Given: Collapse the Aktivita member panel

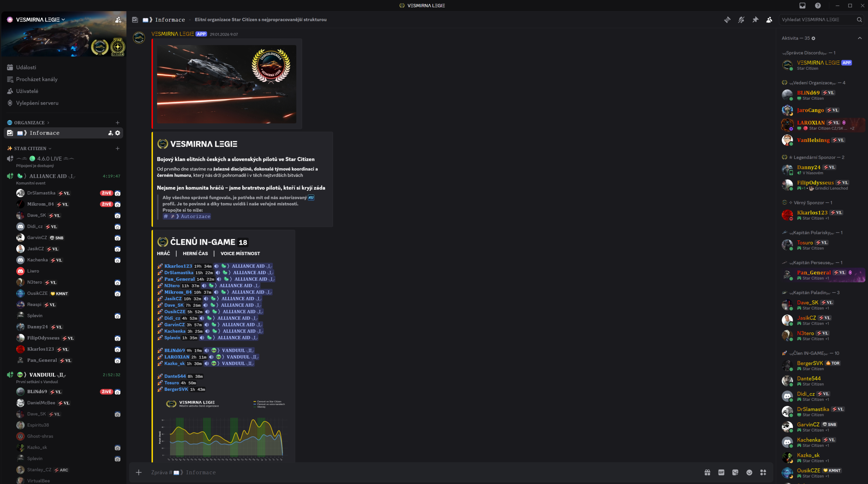Looking at the screenshot, I should pyautogui.click(x=860, y=38).
